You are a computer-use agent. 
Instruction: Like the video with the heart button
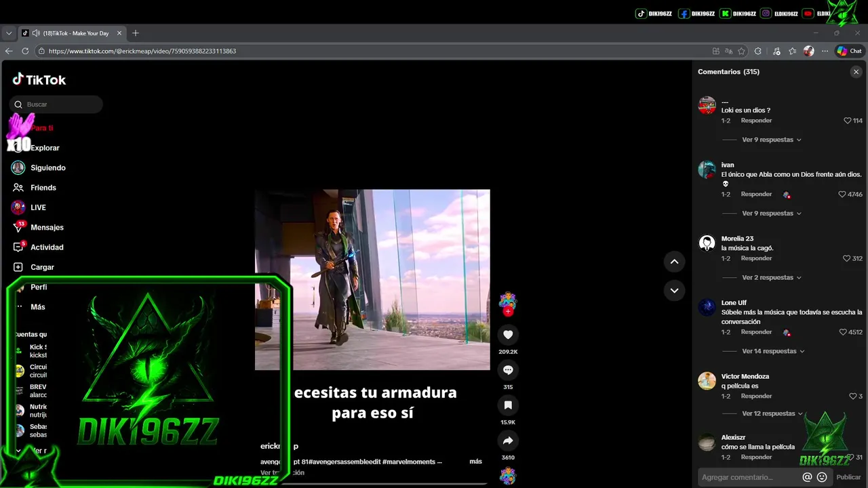point(507,334)
